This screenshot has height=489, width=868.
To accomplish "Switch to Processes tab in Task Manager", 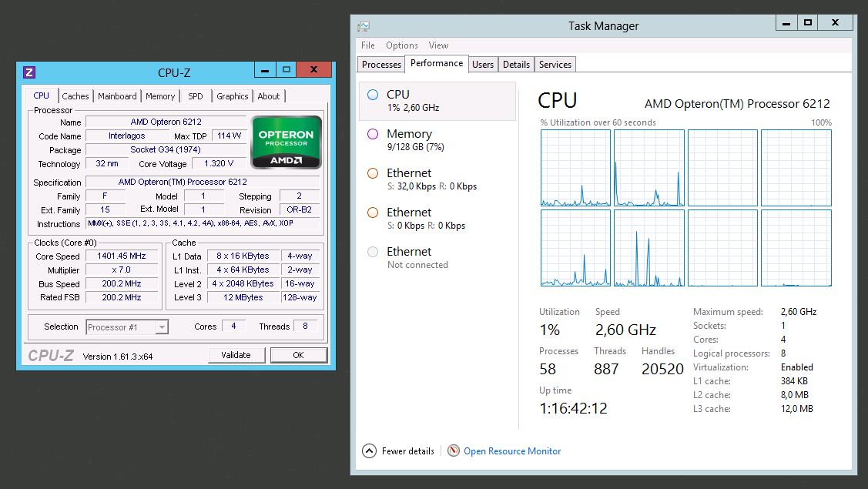I will (x=381, y=64).
